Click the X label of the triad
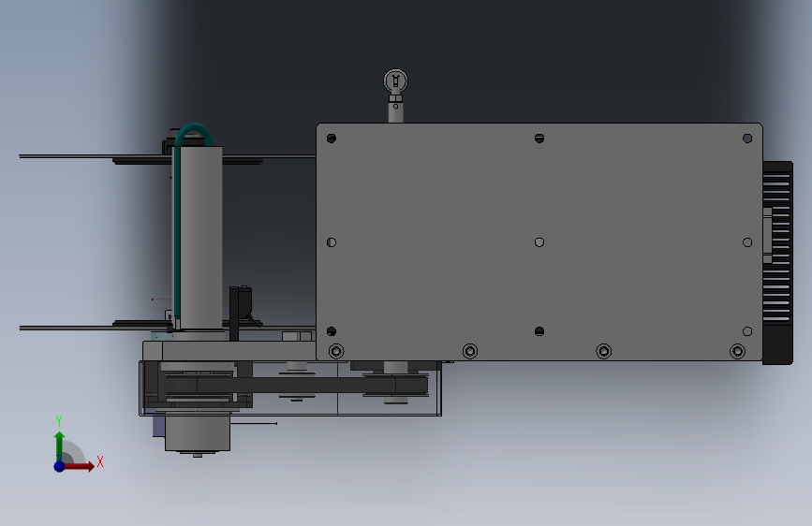812x526 pixels. coord(100,461)
